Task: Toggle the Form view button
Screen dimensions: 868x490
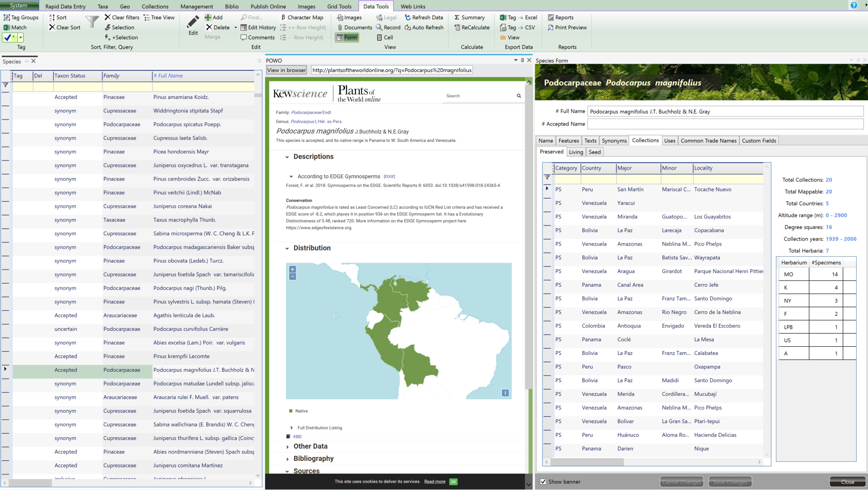Action: [347, 38]
